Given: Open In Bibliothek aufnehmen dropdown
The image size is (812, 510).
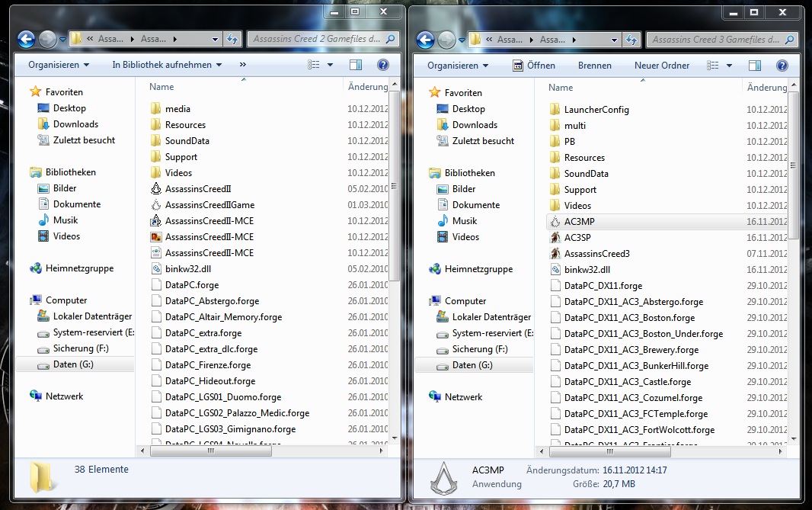Looking at the screenshot, I should pos(167,65).
